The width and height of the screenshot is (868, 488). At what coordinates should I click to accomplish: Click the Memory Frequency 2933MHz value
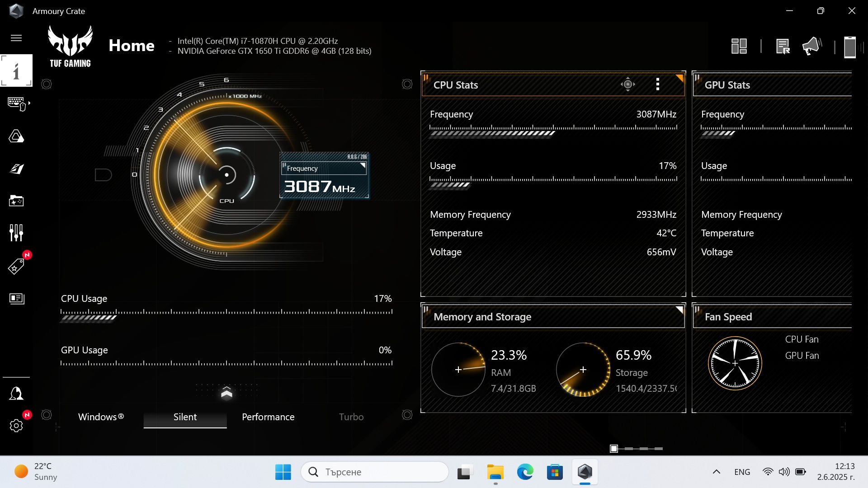point(656,215)
